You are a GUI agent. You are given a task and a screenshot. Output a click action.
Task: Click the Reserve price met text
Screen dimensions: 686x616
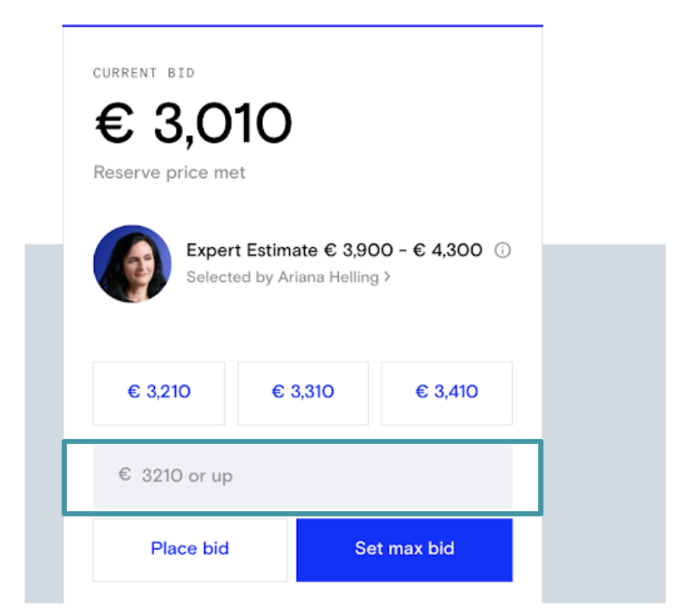coord(170,173)
